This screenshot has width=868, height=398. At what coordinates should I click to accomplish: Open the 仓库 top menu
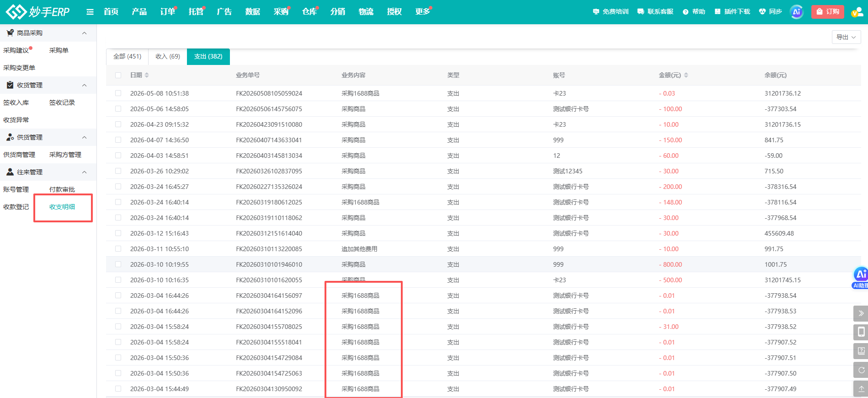pos(309,12)
